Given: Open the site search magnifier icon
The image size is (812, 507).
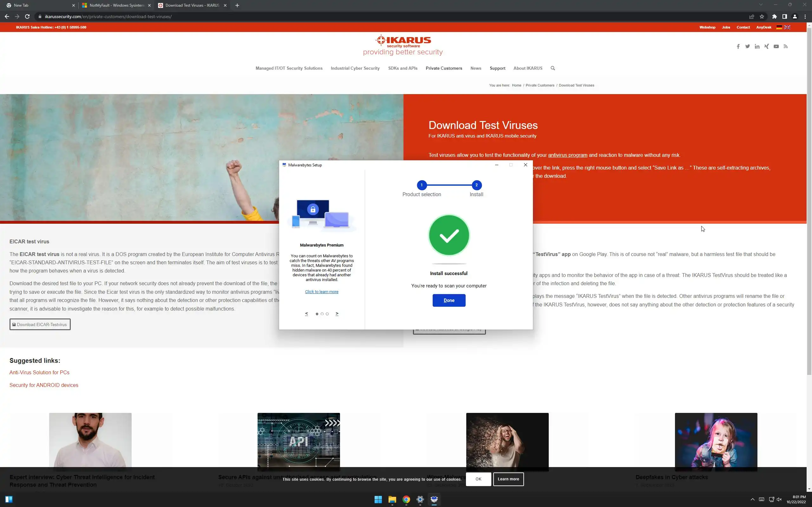Looking at the screenshot, I should click(x=553, y=68).
